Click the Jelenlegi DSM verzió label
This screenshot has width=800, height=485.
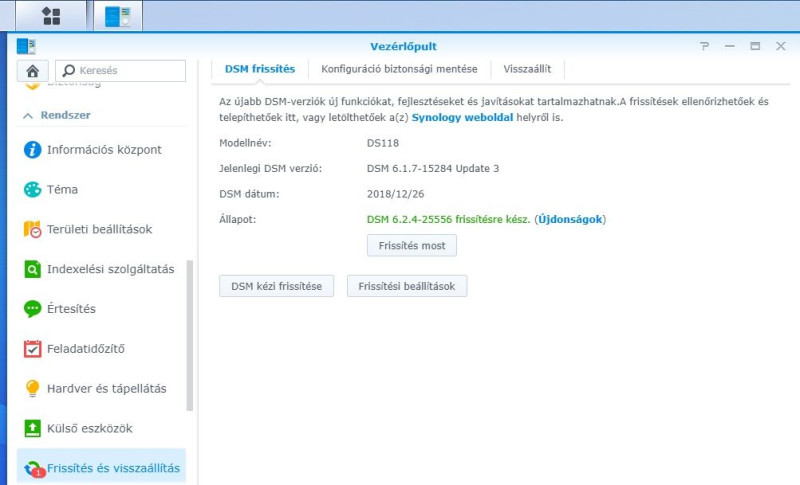click(270, 168)
